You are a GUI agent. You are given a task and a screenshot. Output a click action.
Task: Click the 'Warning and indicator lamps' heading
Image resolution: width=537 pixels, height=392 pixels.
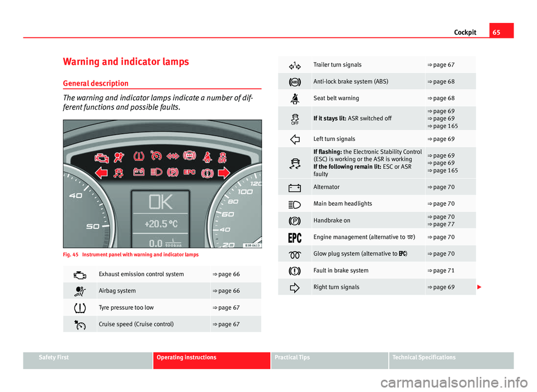(126, 62)
